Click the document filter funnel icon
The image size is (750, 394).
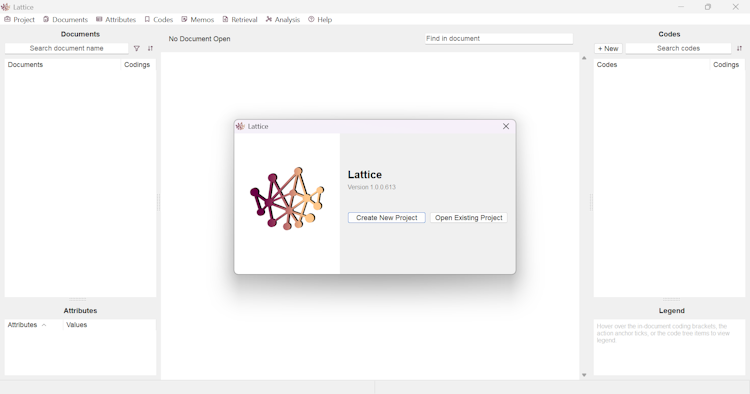click(137, 48)
